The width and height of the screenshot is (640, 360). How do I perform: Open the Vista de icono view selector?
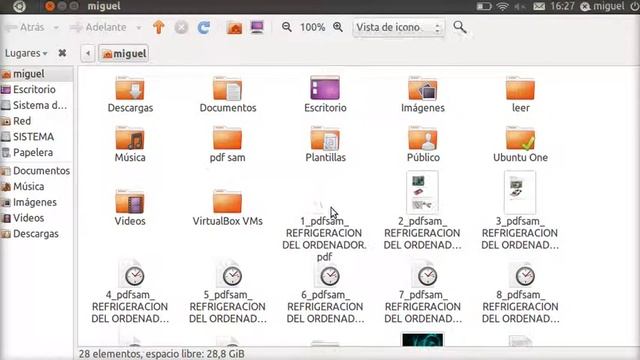(x=399, y=27)
